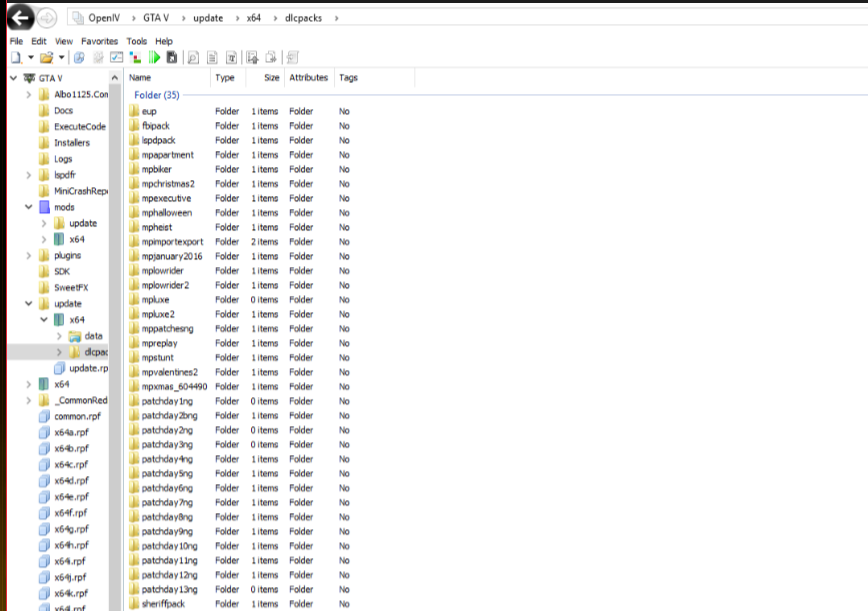Open chevron after dlcpacks in address bar
The width and height of the screenshot is (868, 611).
click(337, 18)
